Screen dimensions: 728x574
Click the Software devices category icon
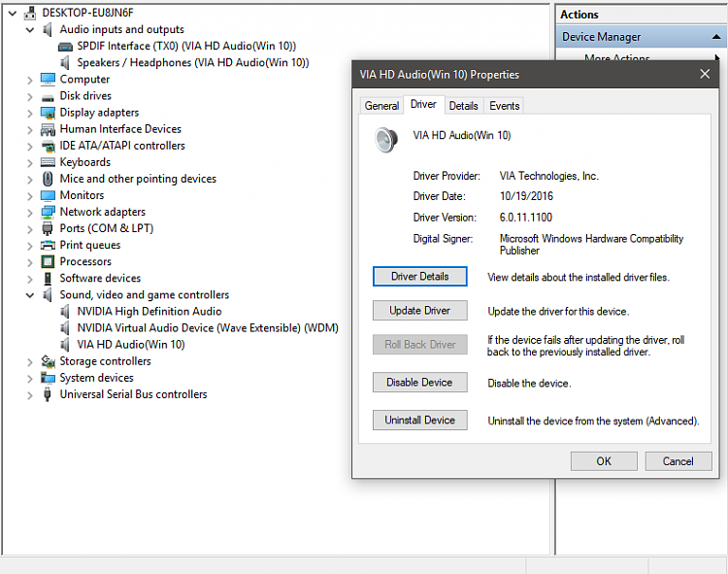(x=48, y=279)
